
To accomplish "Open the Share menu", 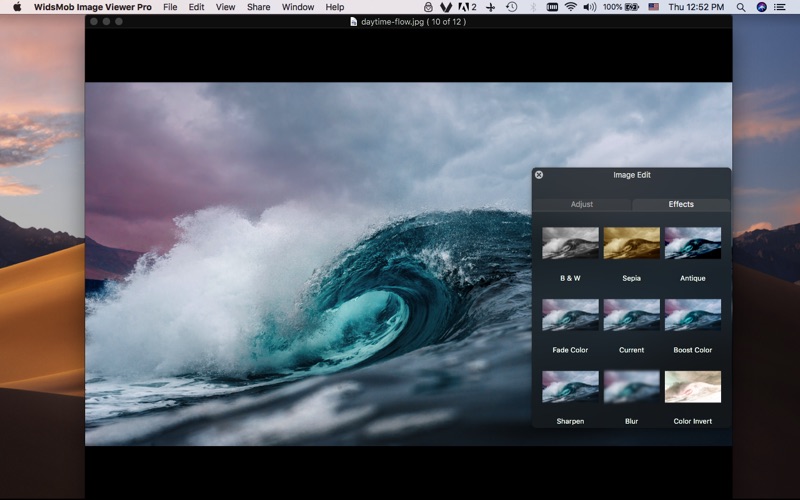I will 259,7.
